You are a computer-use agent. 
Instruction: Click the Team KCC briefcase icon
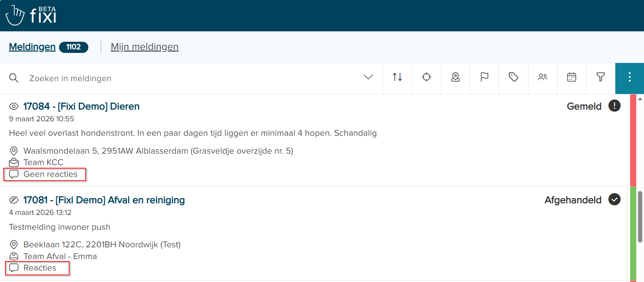(14, 162)
